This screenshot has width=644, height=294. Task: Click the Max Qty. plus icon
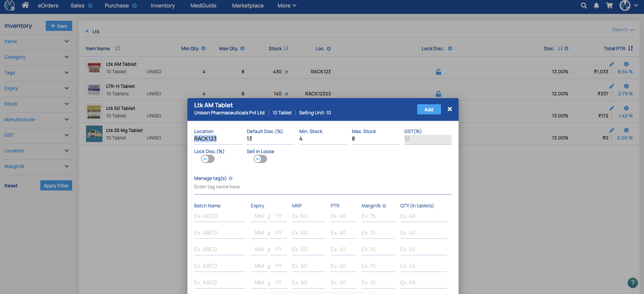pyautogui.click(x=242, y=49)
